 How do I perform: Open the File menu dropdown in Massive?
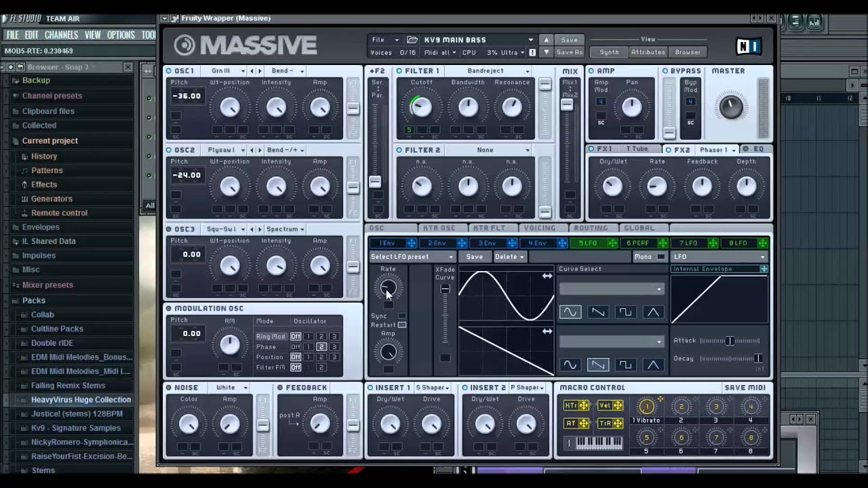pos(387,40)
